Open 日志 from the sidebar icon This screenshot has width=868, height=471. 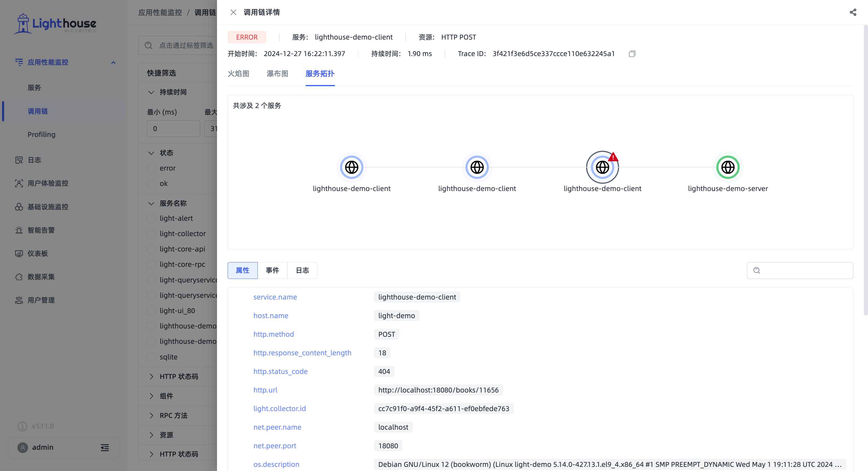coord(19,160)
